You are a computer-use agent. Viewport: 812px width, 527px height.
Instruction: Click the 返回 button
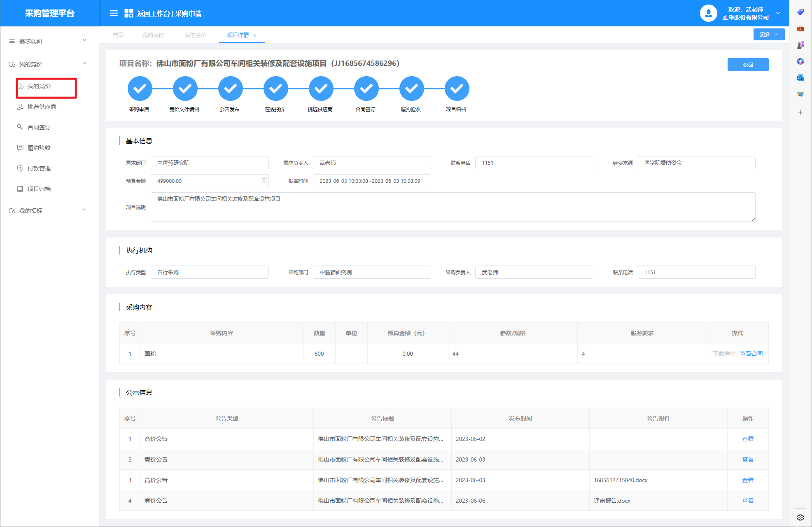click(748, 65)
